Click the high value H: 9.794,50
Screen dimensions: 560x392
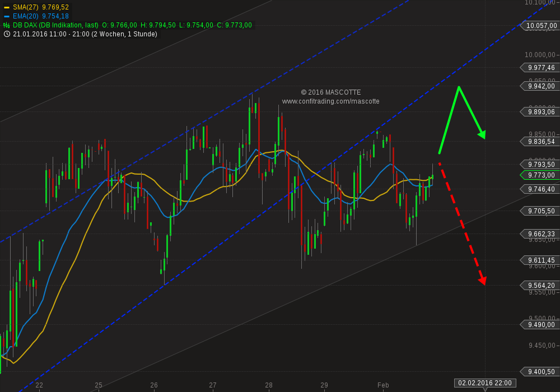coord(158,25)
